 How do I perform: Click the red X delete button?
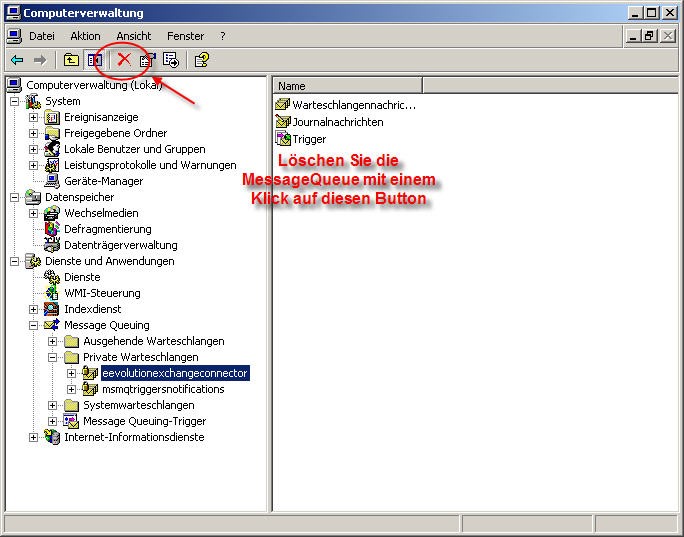pos(124,59)
